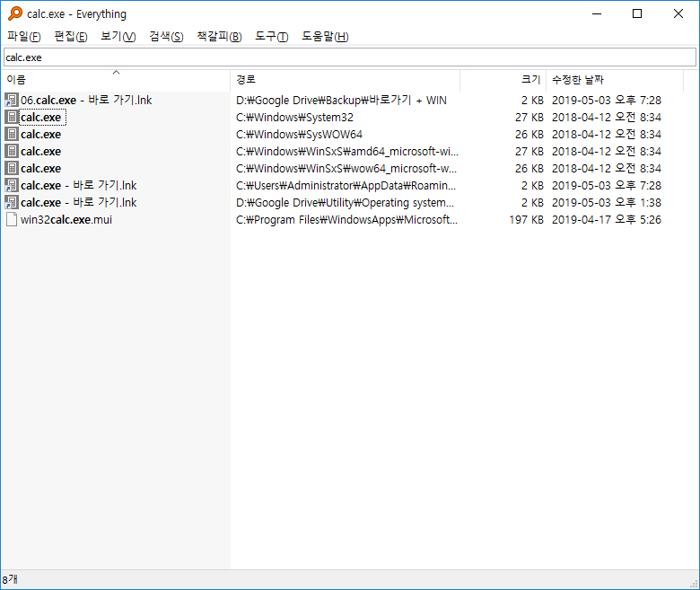Screen dimensions: 700x590
Task: Click the search box containing calc.exe
Action: pos(350,57)
